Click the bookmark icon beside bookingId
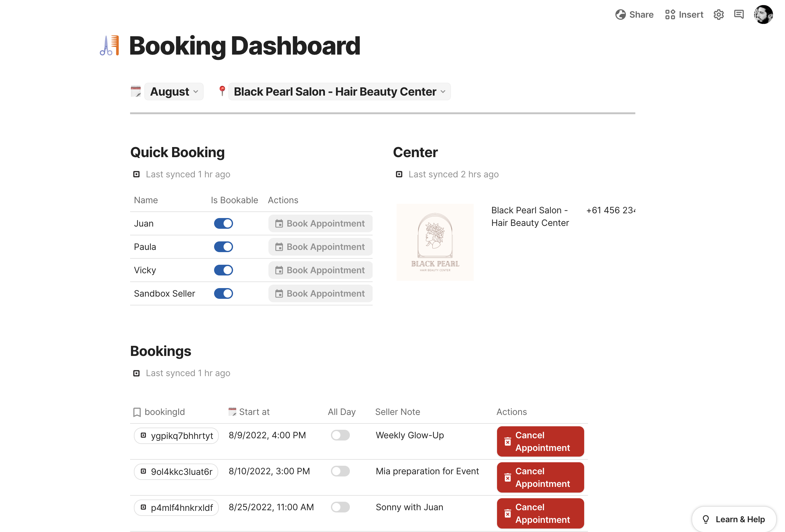 (137, 412)
